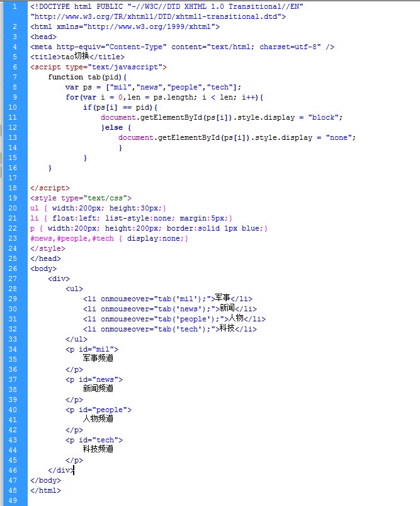Click the li line calling tab('tech')
This screenshot has height=506, width=420.
[x=170, y=328]
